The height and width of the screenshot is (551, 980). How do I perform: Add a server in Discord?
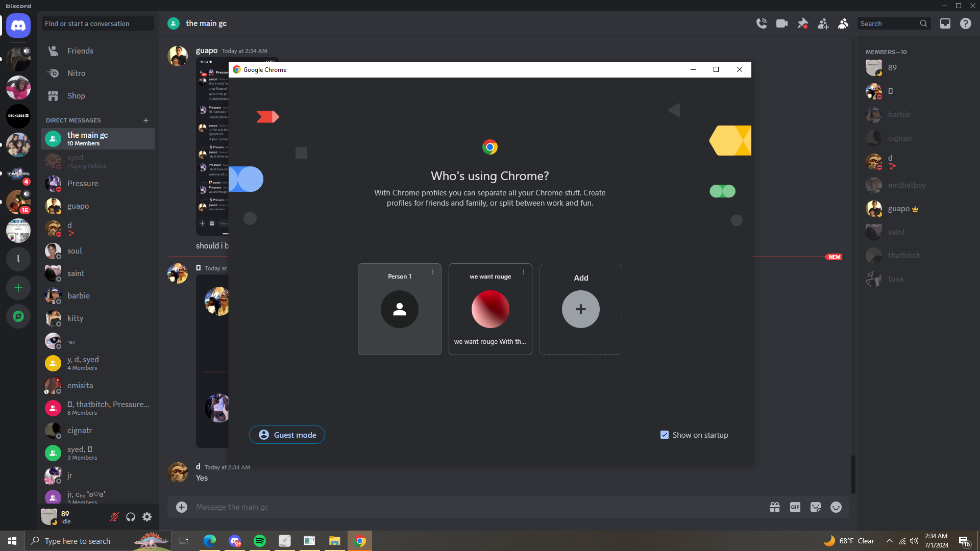[x=18, y=288]
